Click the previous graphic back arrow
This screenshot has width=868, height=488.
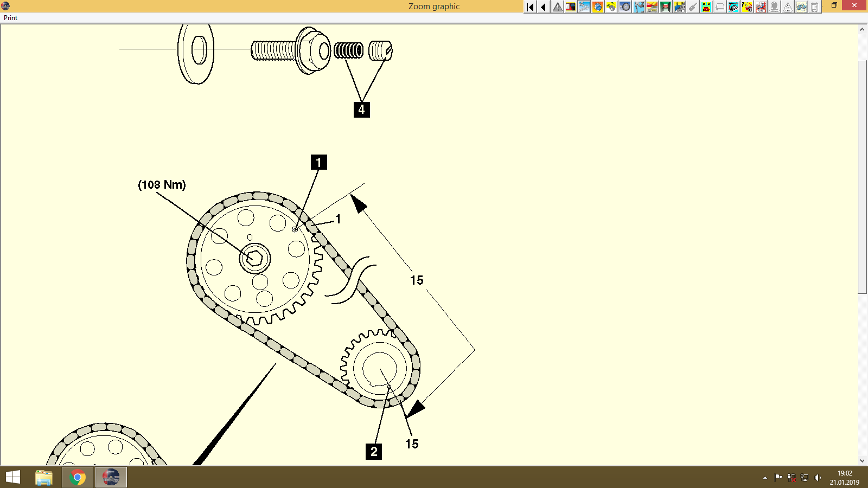pyautogui.click(x=542, y=7)
